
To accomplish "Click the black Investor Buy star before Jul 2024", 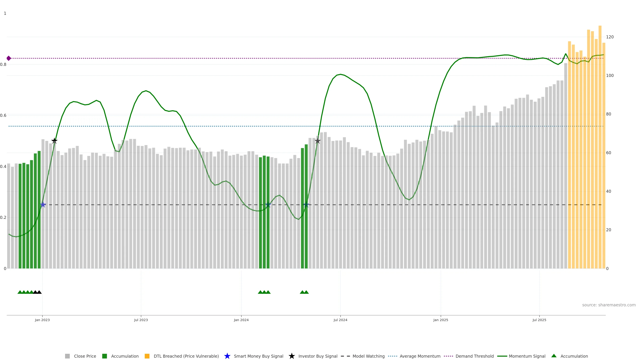I will pos(317,141).
